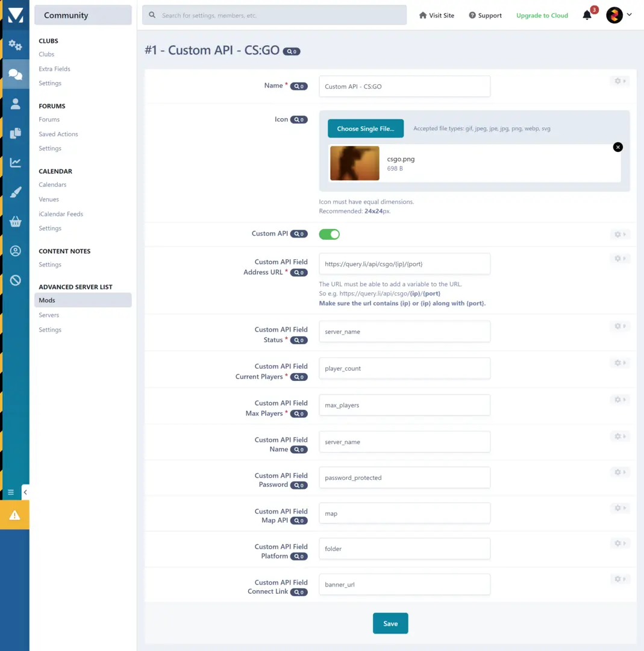Open gear options for Connect Link row

click(x=620, y=579)
